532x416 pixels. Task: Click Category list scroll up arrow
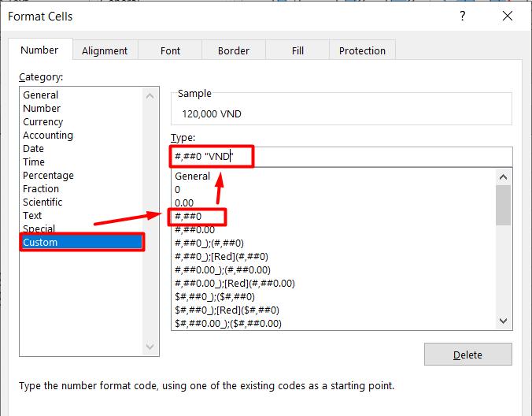coord(150,96)
